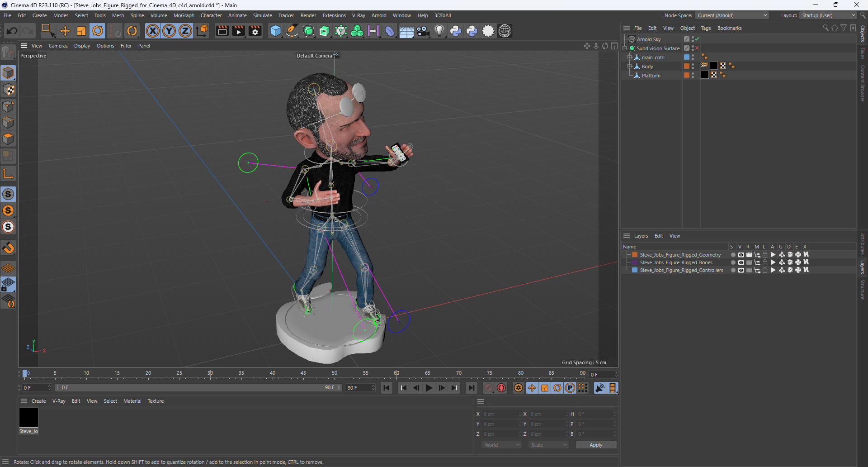This screenshot has height=467, width=868.
Task: Expand the main_cntrl object hierarchy
Action: click(629, 57)
